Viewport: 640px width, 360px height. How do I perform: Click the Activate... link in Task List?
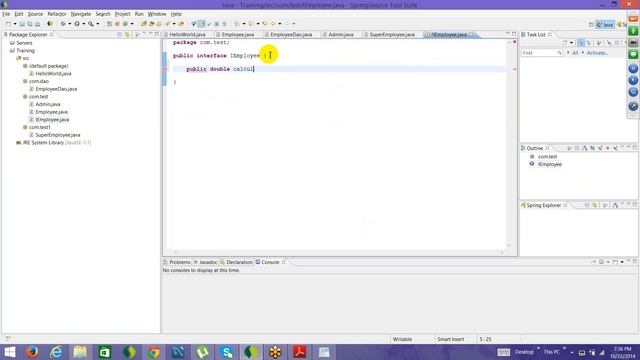click(x=597, y=53)
